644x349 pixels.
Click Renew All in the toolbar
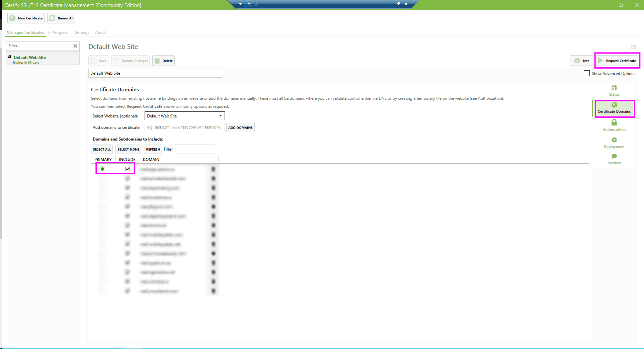pyautogui.click(x=61, y=18)
